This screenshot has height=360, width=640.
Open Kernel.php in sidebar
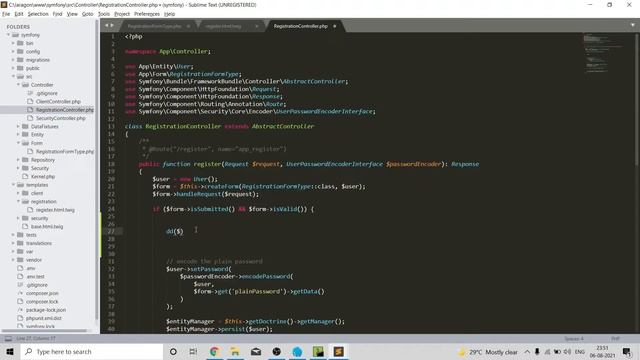click(x=43, y=176)
